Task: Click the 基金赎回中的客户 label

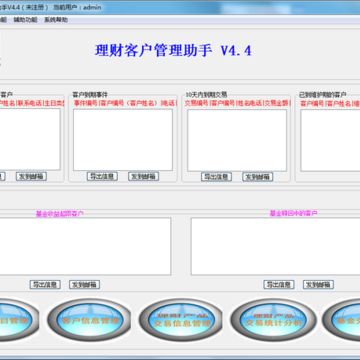Action: (x=294, y=213)
